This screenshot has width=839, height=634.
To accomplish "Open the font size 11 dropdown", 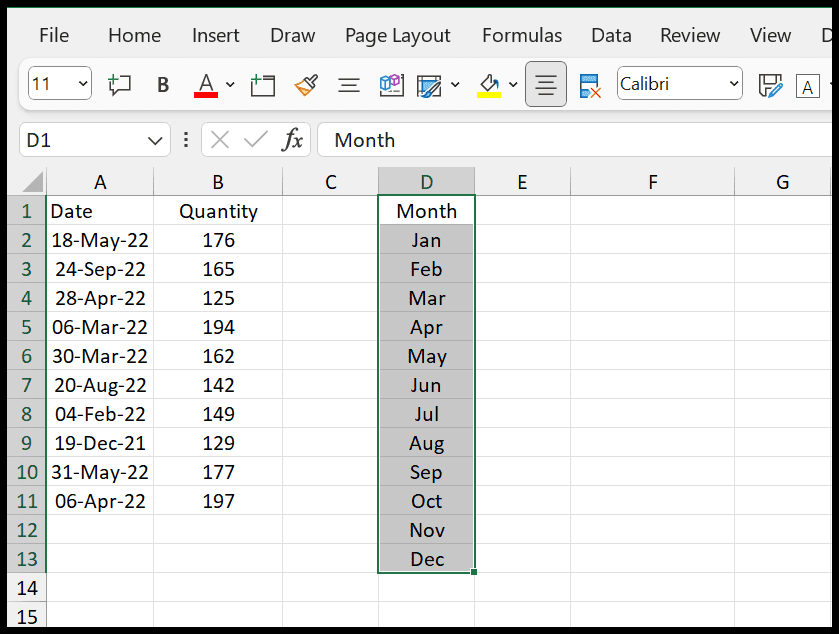I will coord(60,83).
